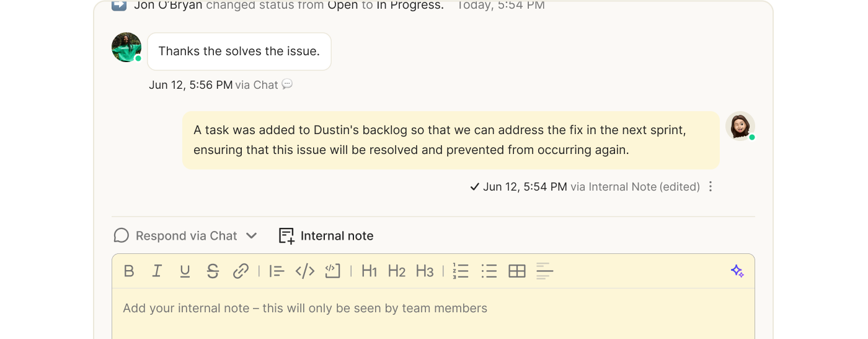The width and height of the screenshot is (868, 339).
Task: Toggle bold formatting in note editor
Action: click(129, 271)
